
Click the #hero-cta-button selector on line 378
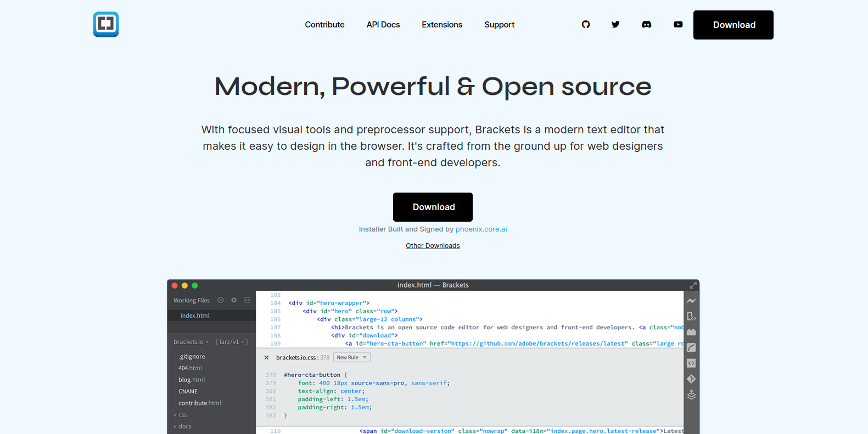click(312, 375)
